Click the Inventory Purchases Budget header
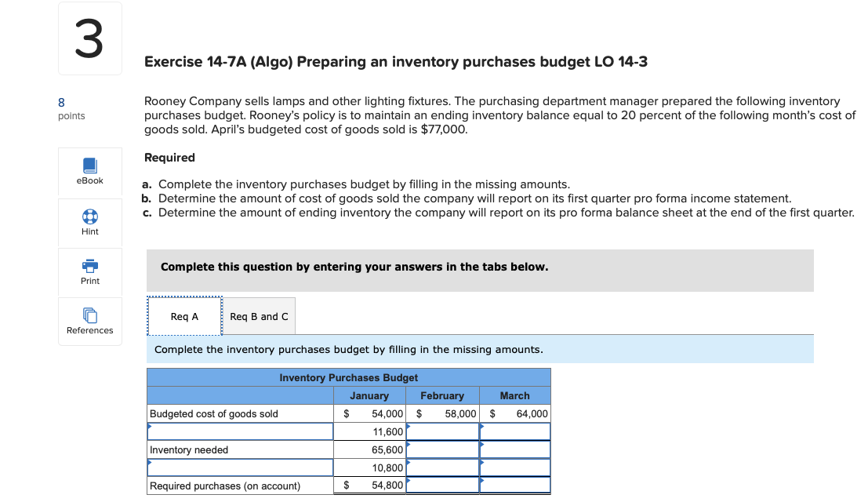The image size is (868, 502). coord(349,377)
